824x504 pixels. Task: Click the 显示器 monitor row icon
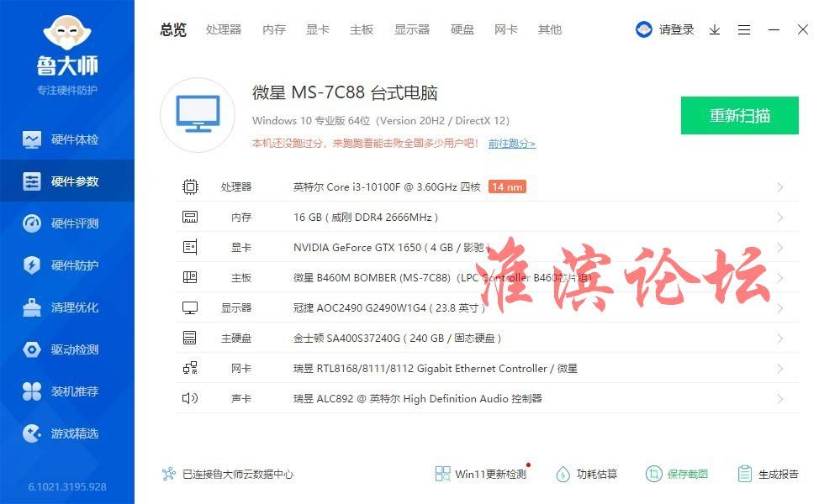pos(190,307)
